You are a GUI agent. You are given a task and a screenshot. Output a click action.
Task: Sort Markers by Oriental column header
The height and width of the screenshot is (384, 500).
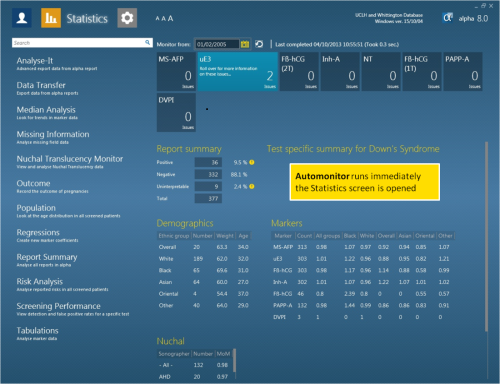(x=425, y=236)
